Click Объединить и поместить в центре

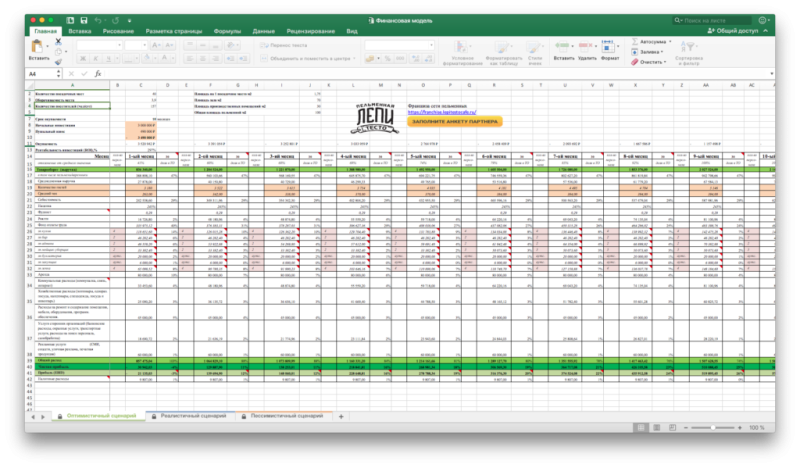(308, 59)
